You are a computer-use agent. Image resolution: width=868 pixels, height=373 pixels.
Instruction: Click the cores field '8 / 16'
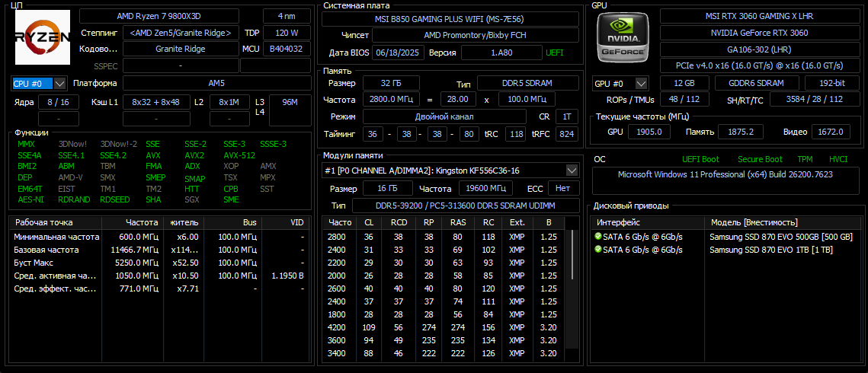click(59, 102)
